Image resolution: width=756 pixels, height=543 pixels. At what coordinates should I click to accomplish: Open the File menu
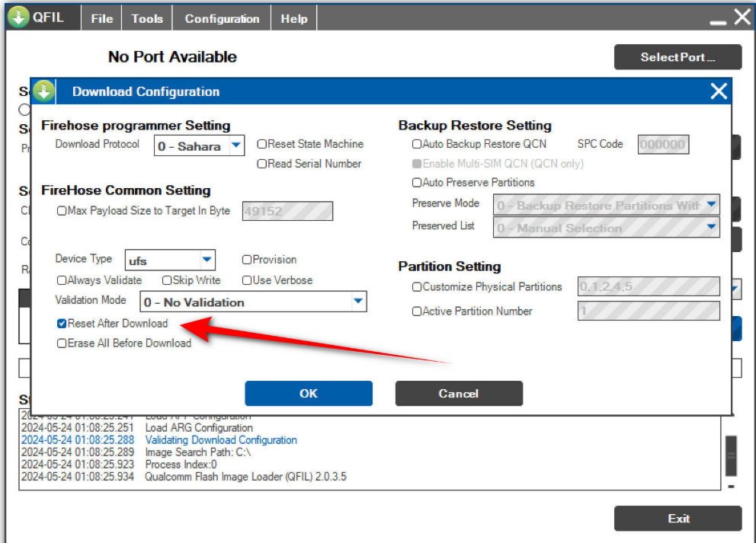101,18
